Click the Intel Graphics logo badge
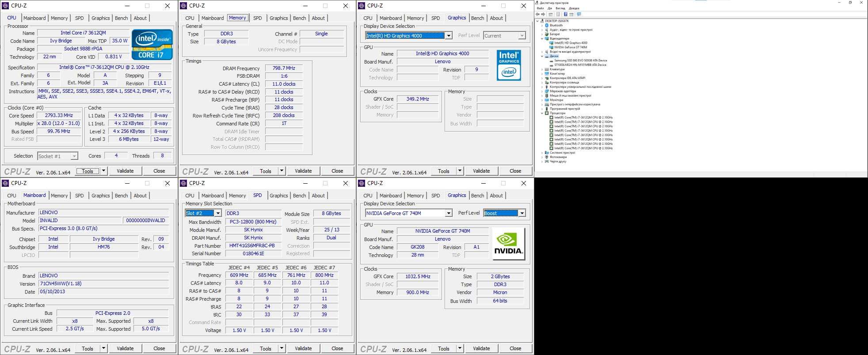868x355 pixels. 509,65
